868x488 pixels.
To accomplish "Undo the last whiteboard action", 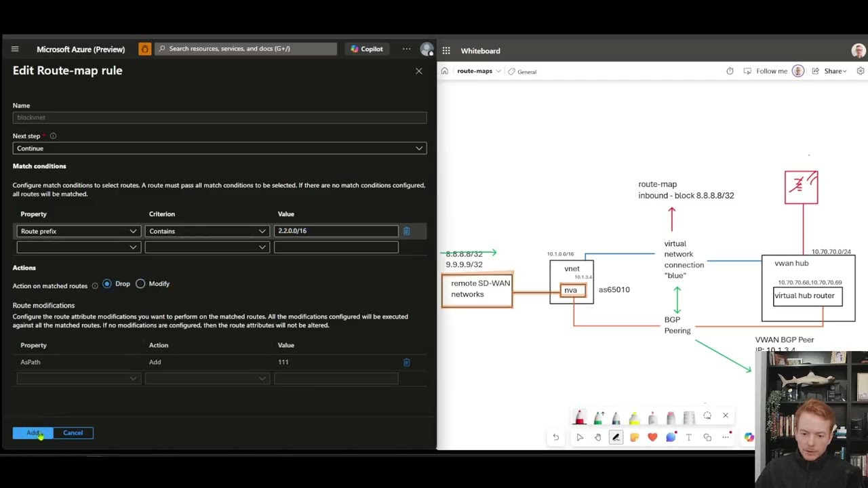I will (556, 437).
